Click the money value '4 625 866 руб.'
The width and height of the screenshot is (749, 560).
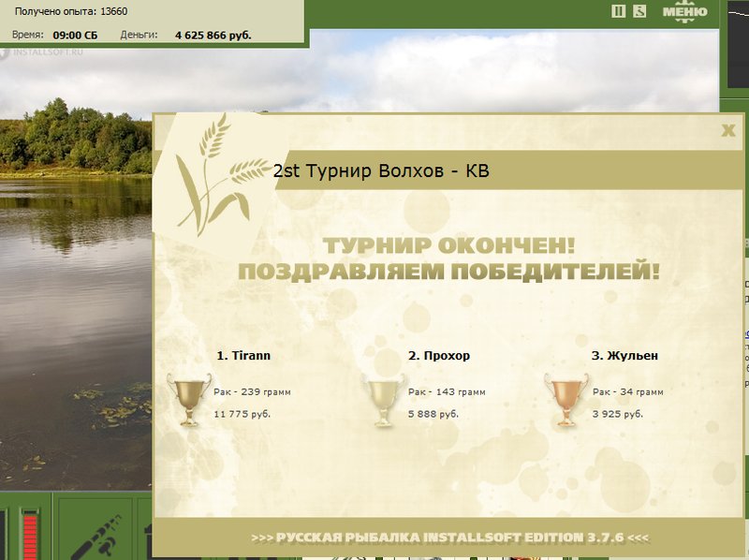[213, 36]
